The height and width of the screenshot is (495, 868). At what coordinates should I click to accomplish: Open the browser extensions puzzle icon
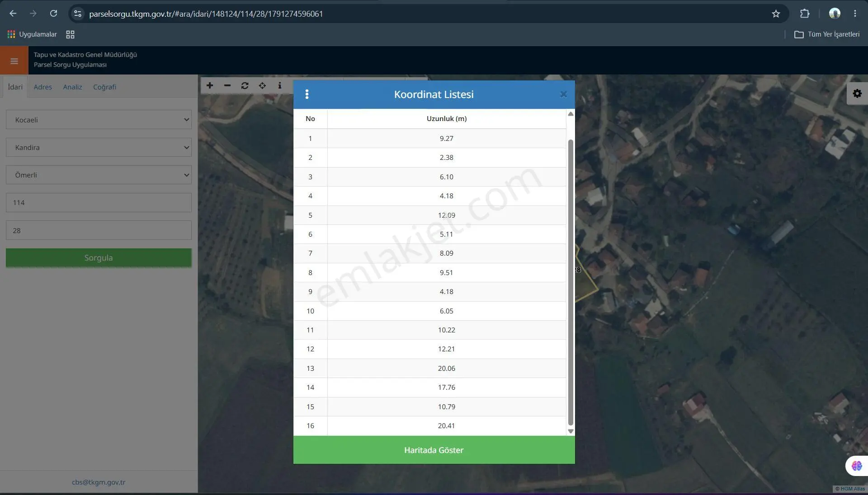(805, 14)
